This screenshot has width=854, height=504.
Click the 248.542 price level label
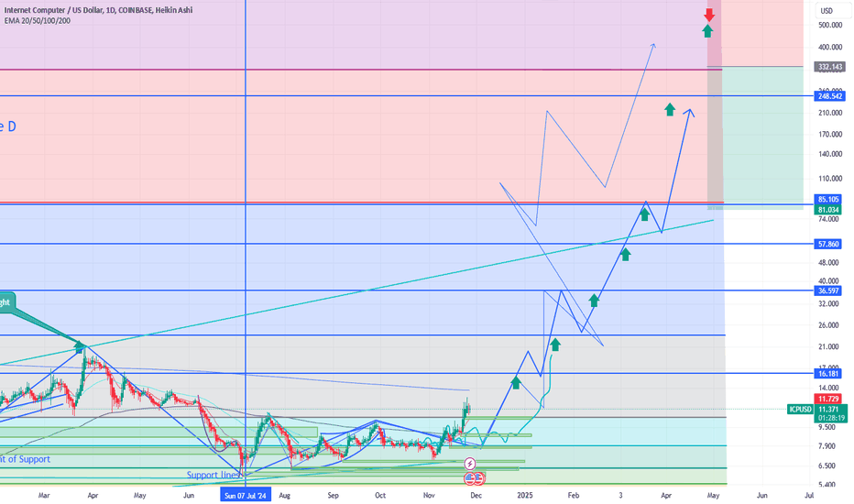(830, 96)
